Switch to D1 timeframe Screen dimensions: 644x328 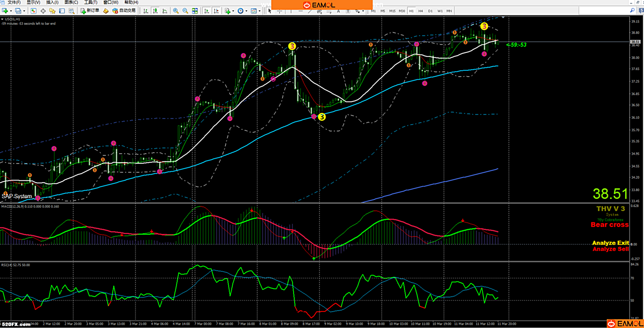pyautogui.click(x=430, y=11)
